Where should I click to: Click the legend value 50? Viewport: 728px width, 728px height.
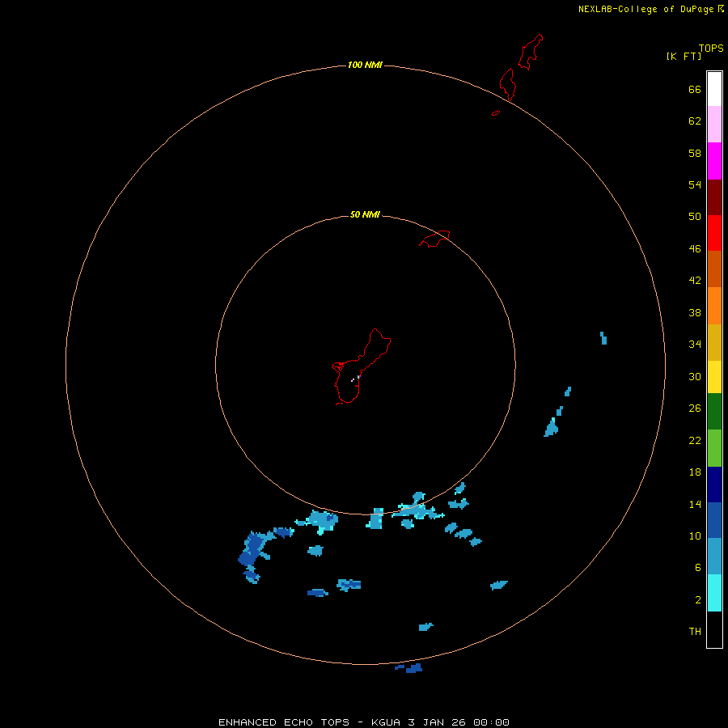point(695,217)
